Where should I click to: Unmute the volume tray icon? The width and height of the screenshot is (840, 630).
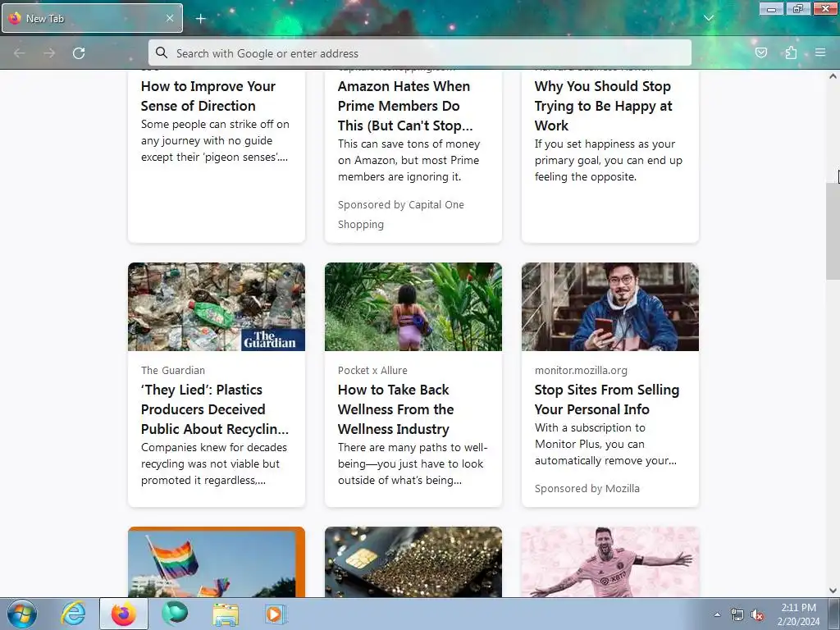click(x=756, y=615)
